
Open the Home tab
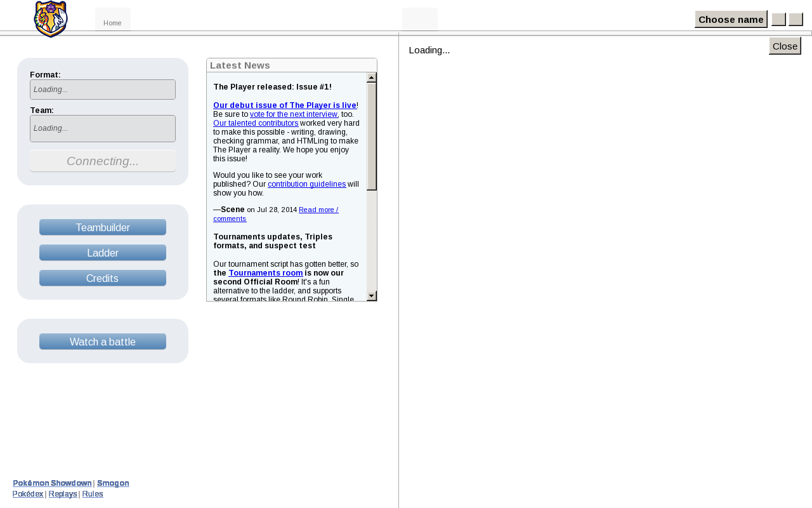tap(113, 20)
